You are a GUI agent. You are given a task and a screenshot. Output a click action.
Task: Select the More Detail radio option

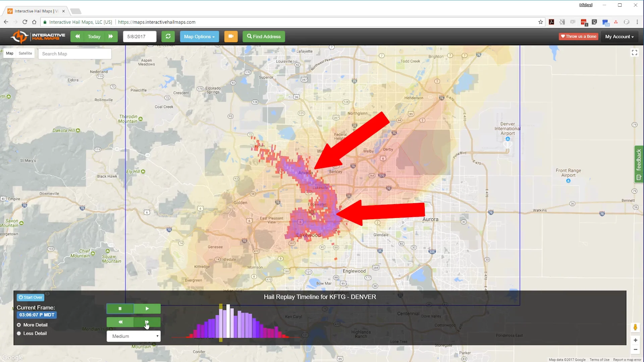[19, 325]
